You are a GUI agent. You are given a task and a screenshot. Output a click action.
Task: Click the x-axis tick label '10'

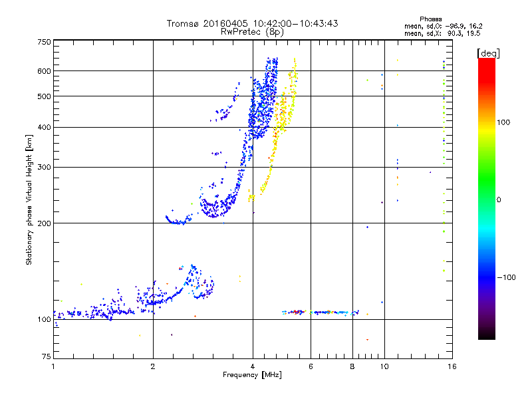(x=384, y=366)
